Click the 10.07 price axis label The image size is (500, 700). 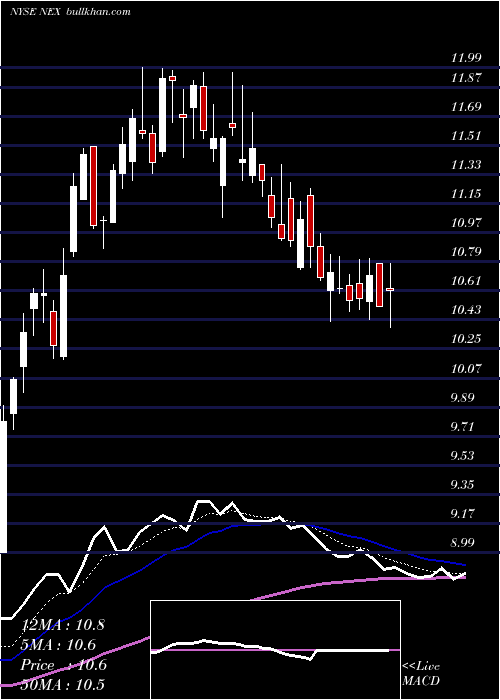click(466, 369)
